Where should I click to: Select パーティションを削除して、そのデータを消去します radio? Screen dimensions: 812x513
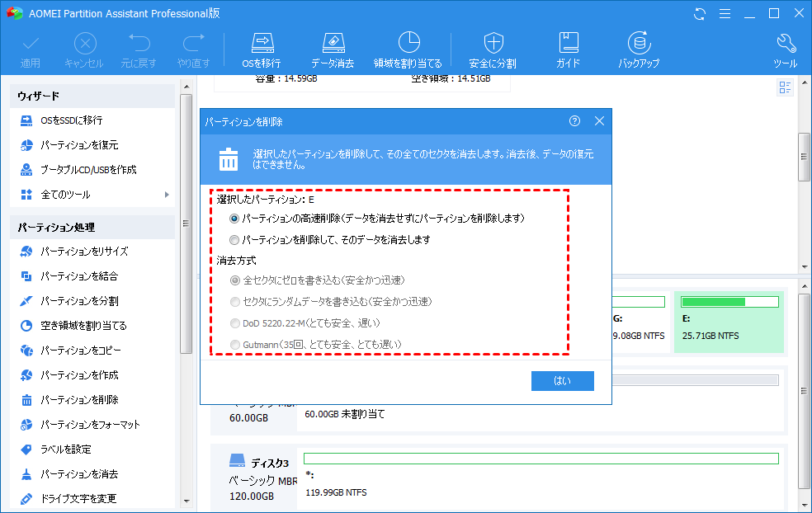point(234,240)
